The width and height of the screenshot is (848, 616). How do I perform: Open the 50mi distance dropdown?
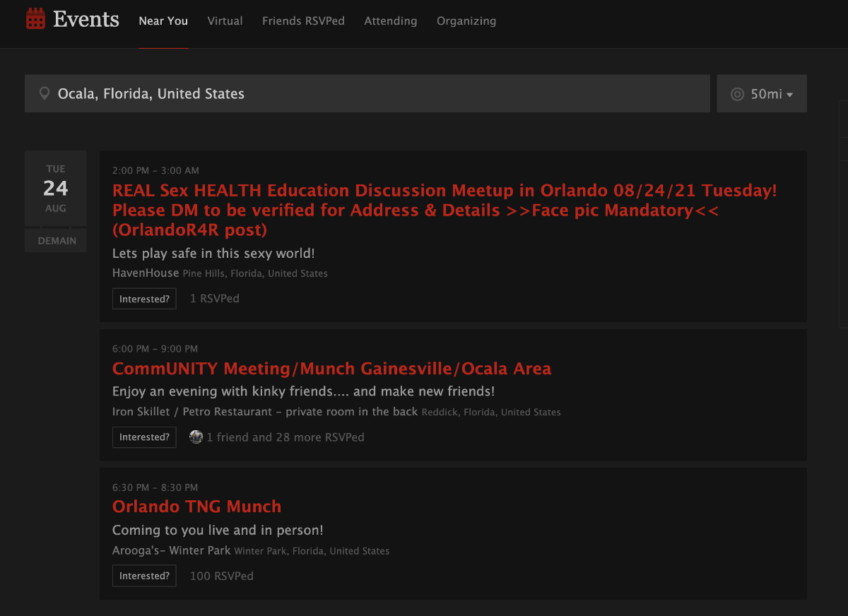762,94
